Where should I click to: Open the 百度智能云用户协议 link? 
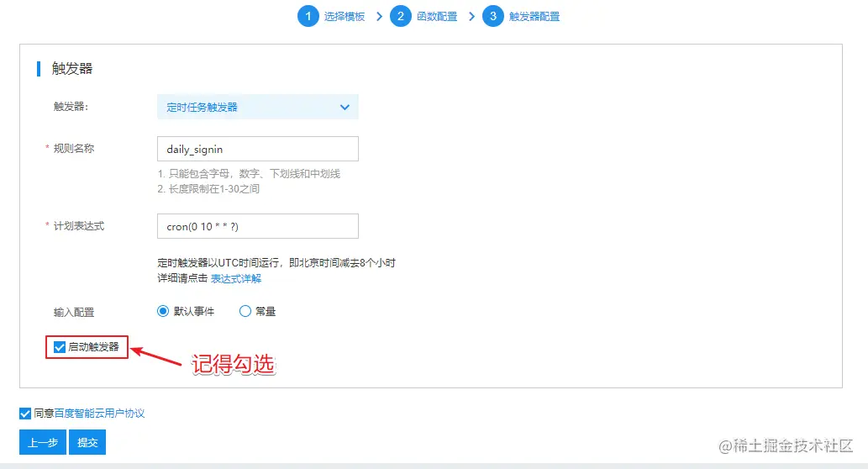(99, 414)
